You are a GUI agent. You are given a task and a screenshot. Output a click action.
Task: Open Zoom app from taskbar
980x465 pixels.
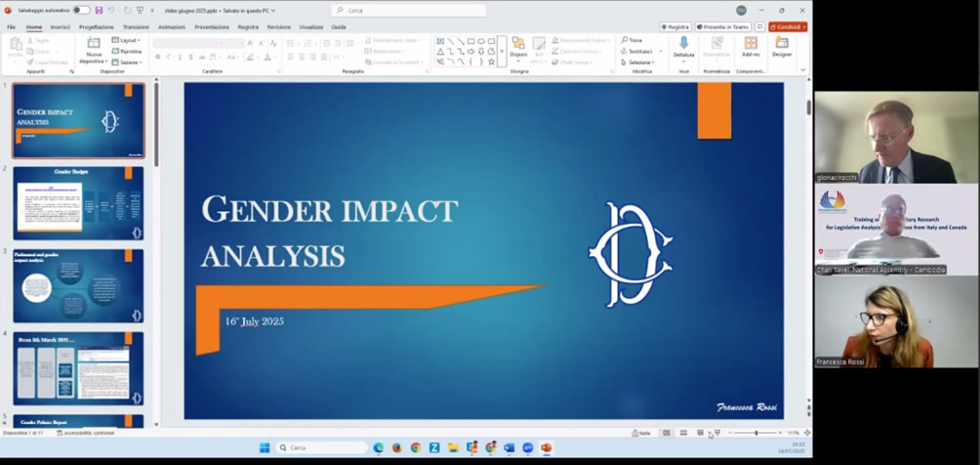click(x=527, y=448)
